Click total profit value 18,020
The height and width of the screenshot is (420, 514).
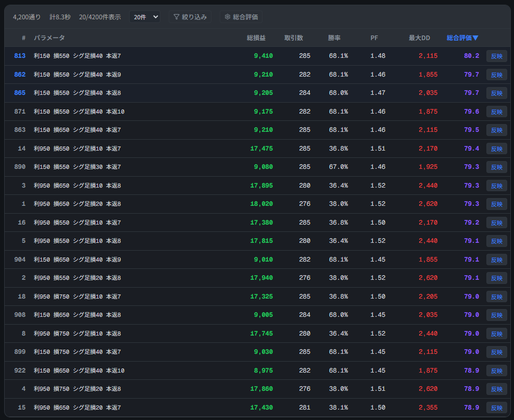[x=261, y=204]
